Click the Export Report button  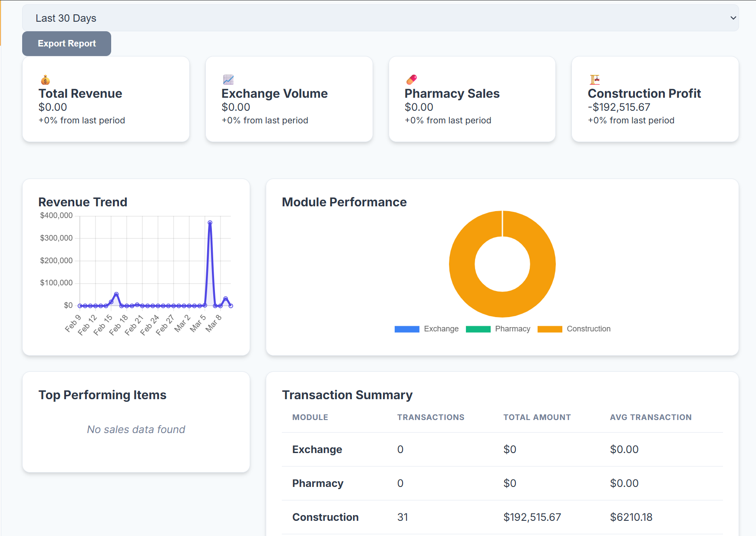coord(66,43)
